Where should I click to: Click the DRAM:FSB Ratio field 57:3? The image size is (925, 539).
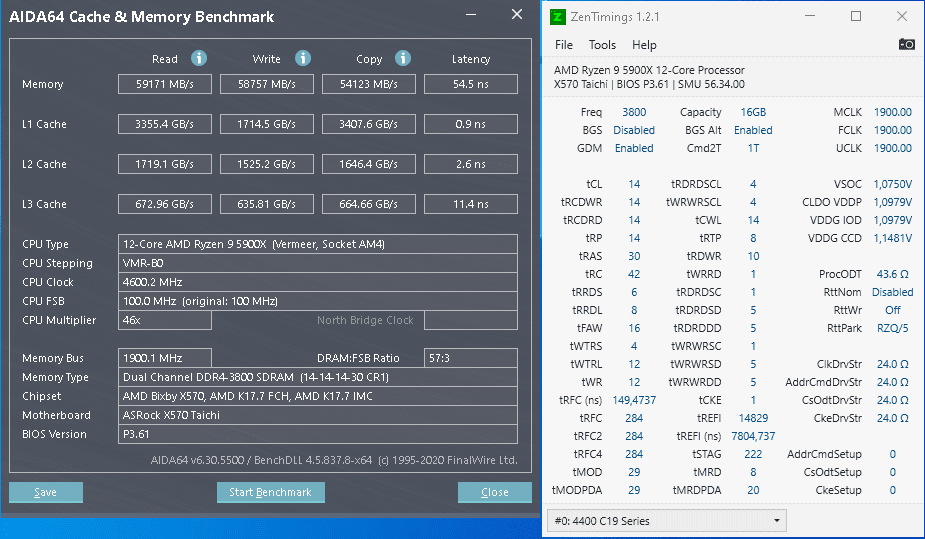[471, 358]
